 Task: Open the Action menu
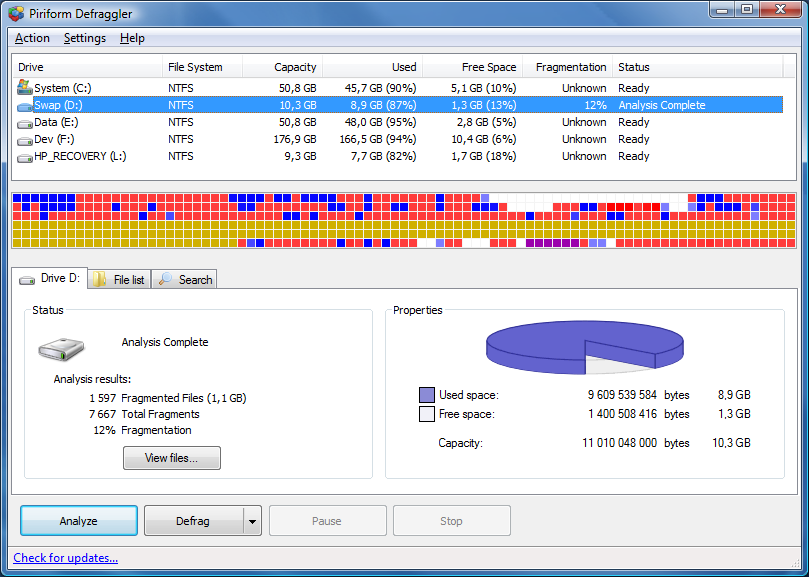32,38
